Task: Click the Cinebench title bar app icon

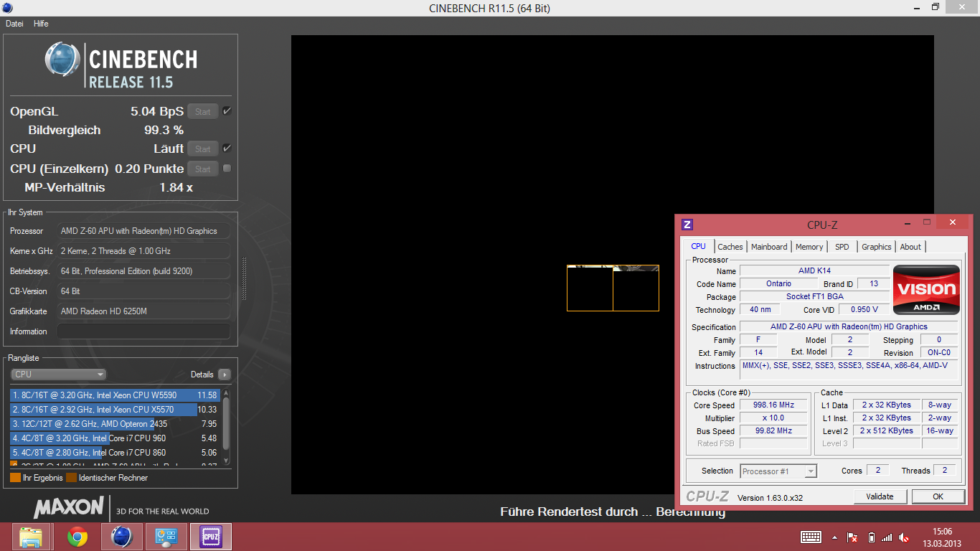Action: coord(7,8)
